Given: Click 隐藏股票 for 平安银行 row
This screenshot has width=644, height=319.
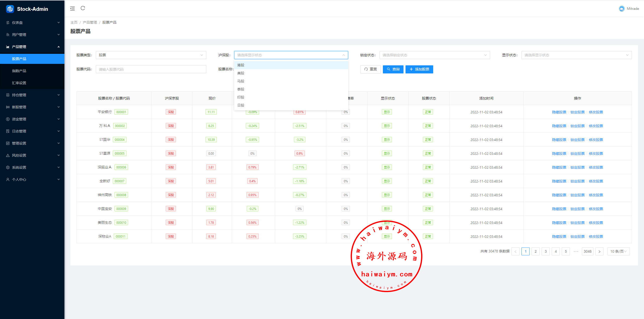Looking at the screenshot, I should (x=559, y=112).
